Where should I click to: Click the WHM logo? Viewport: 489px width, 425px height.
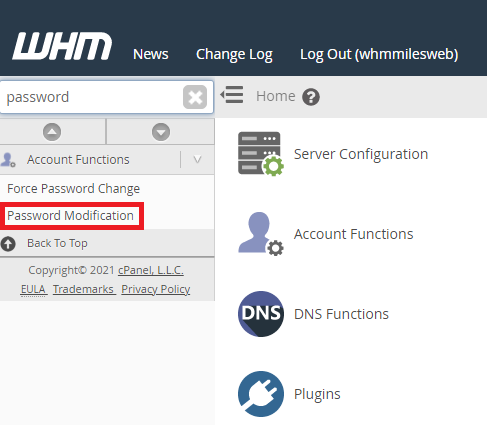[62, 46]
